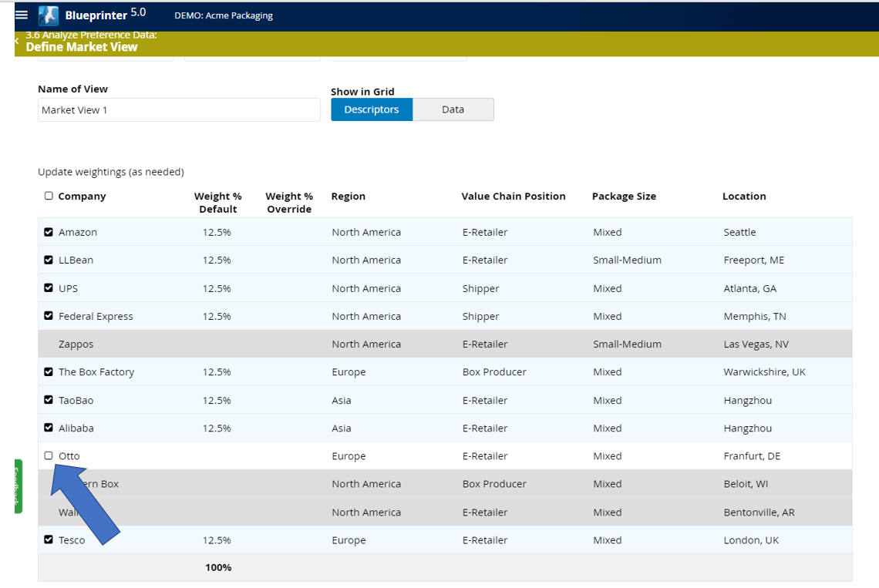Click the Package Size column header
Viewport: 879px width, 588px height.
pyautogui.click(x=624, y=197)
